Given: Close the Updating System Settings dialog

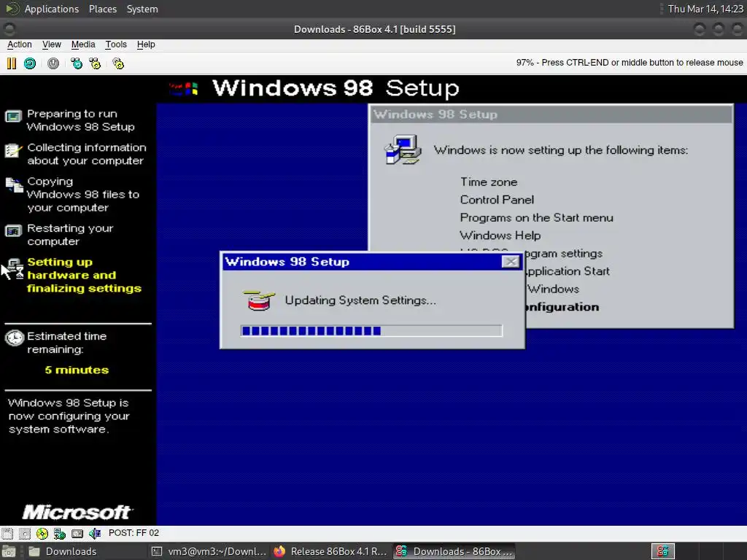Looking at the screenshot, I should 511,262.
